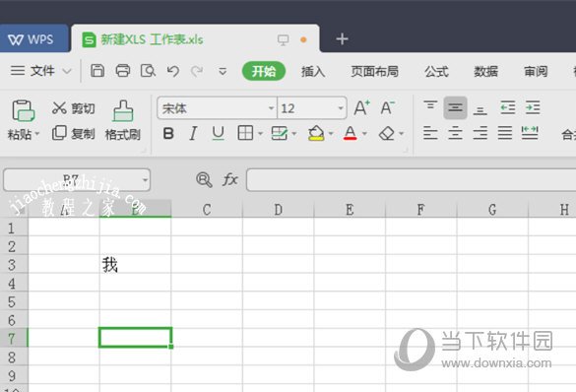Click into the formula bar input

pos(411,180)
